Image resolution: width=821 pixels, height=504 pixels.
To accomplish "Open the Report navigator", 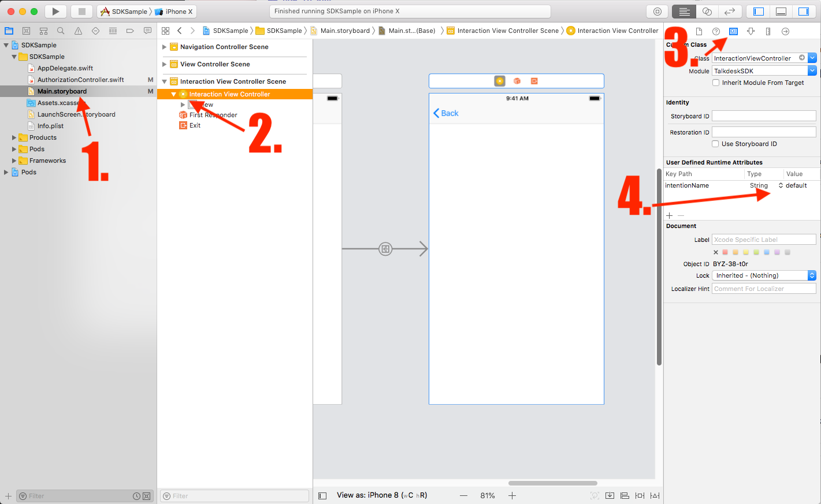I will (x=147, y=31).
